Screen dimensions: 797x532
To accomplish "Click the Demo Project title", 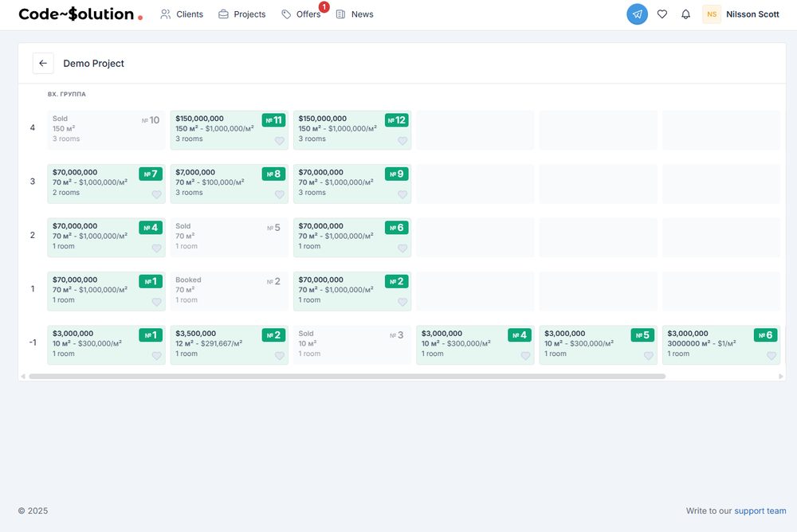I will click(x=93, y=64).
